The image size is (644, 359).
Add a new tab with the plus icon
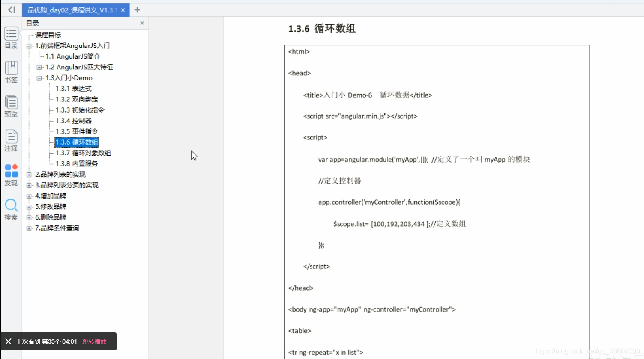(x=137, y=10)
